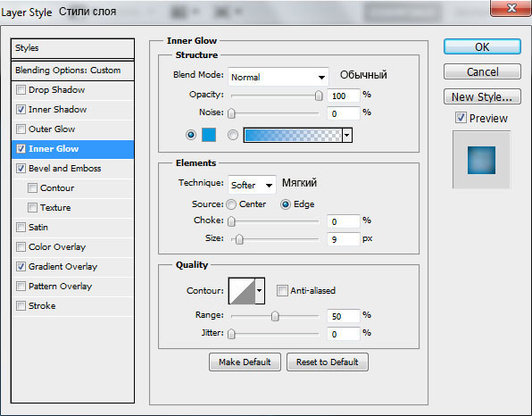Click Reset to Default button

(x=327, y=362)
